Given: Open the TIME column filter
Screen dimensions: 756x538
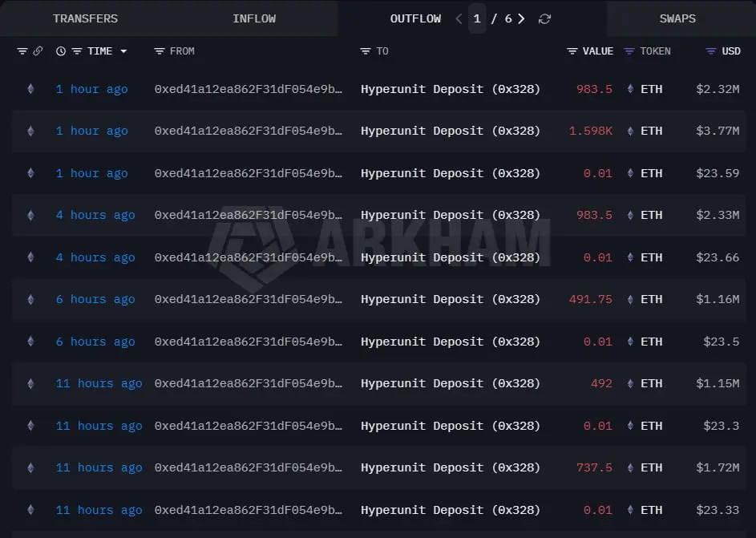Looking at the screenshot, I should pos(77,51).
